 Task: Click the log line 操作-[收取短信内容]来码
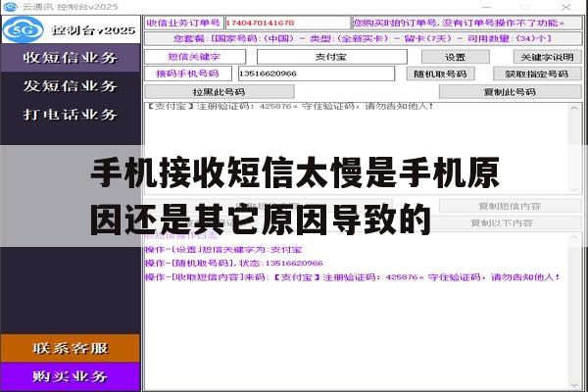click(x=353, y=277)
